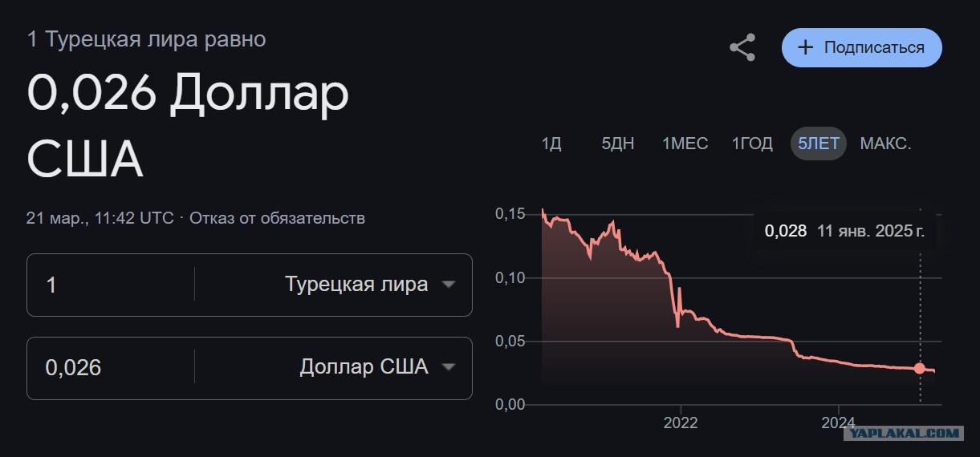
Task: Click the share icon
Action: tap(742, 47)
